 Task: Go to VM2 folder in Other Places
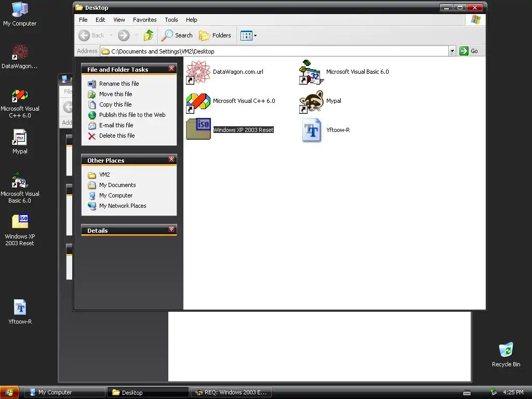(104, 175)
